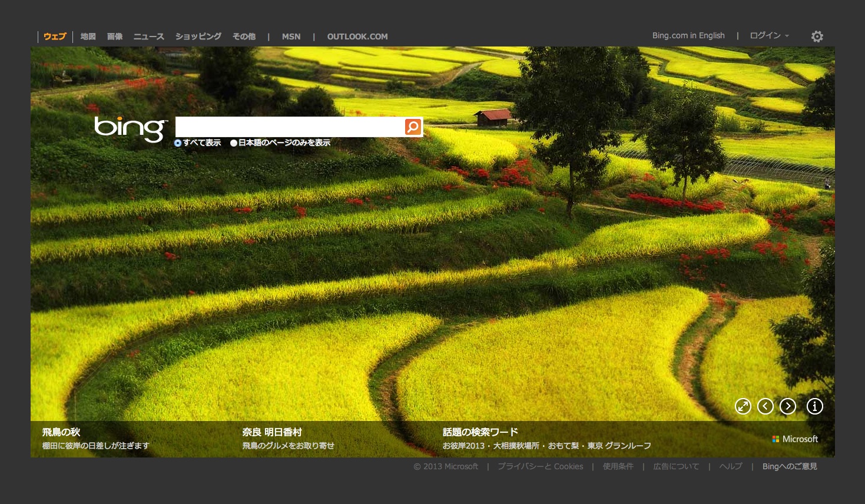The image size is (865, 504).
Task: Click the Bing logo
Action: (x=130, y=128)
